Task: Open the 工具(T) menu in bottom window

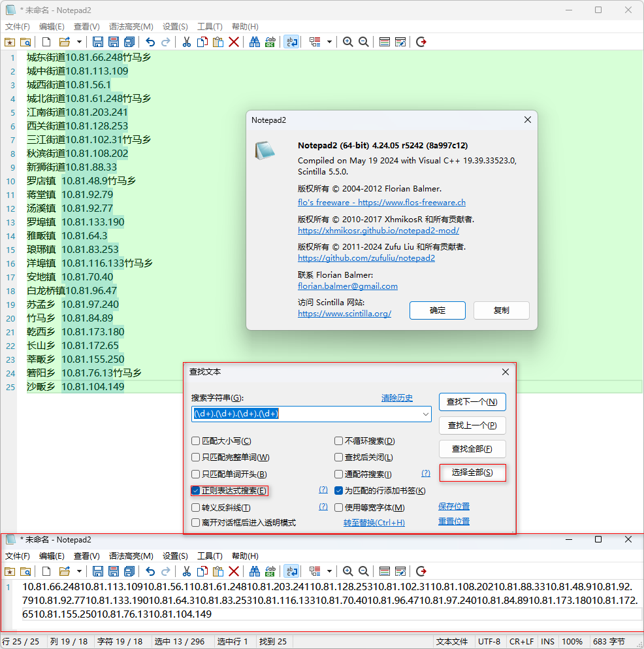Action: coord(210,556)
